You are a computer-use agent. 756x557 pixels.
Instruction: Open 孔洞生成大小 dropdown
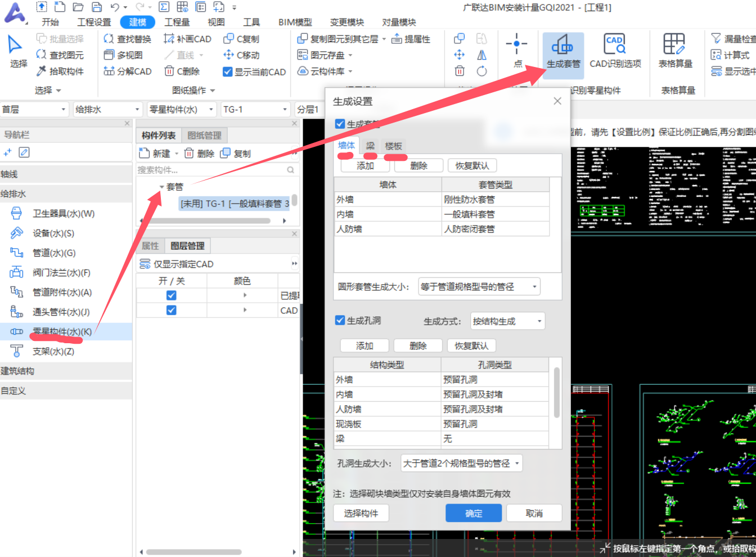pos(461,464)
